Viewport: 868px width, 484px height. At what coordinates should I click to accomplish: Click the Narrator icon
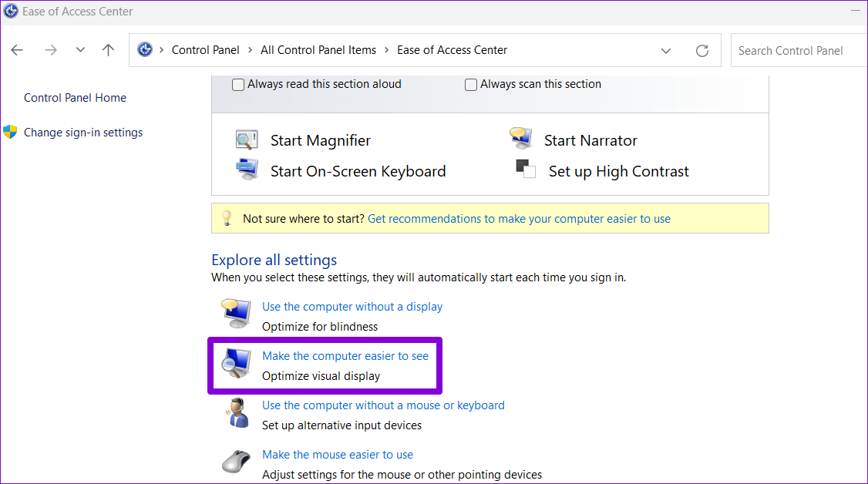pos(521,139)
